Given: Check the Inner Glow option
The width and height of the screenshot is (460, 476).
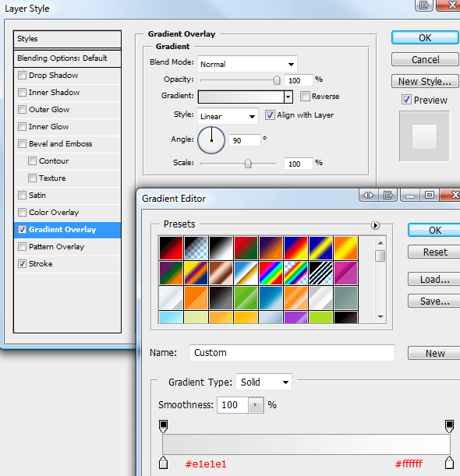Looking at the screenshot, I should point(22,126).
